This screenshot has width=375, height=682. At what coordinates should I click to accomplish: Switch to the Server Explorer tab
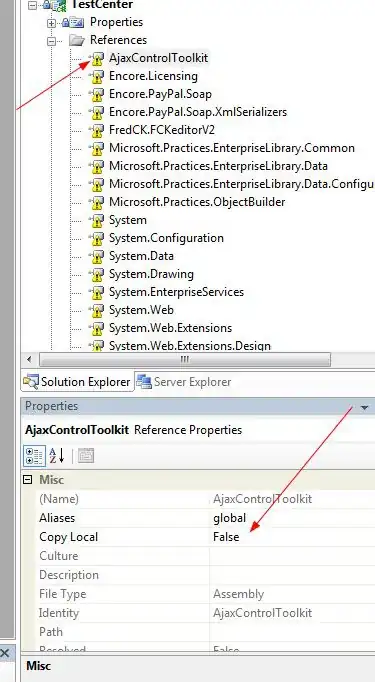pyautogui.click(x=184, y=382)
